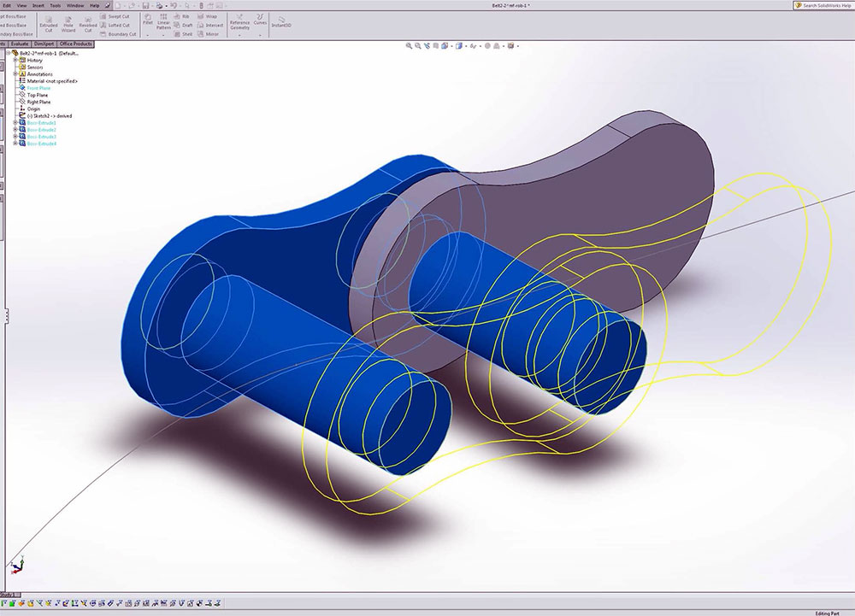855x616 pixels.
Task: Expand the History folder in tree
Action: click(15, 61)
